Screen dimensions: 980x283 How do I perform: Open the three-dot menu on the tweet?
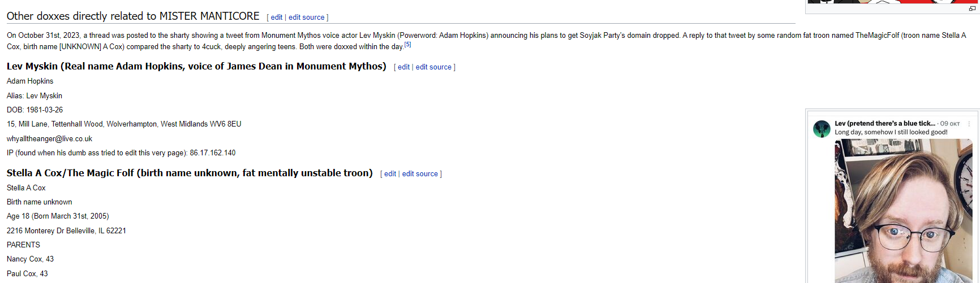tap(969, 124)
